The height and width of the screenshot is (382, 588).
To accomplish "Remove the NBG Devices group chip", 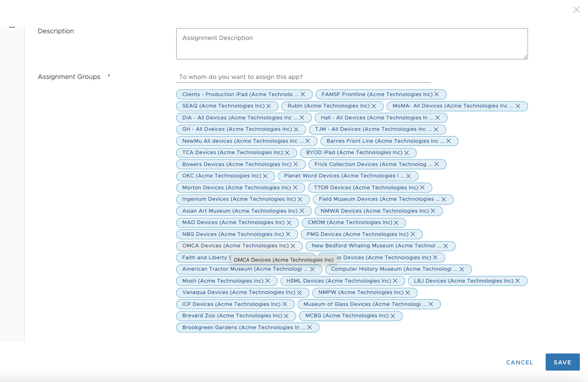I will pos(288,234).
